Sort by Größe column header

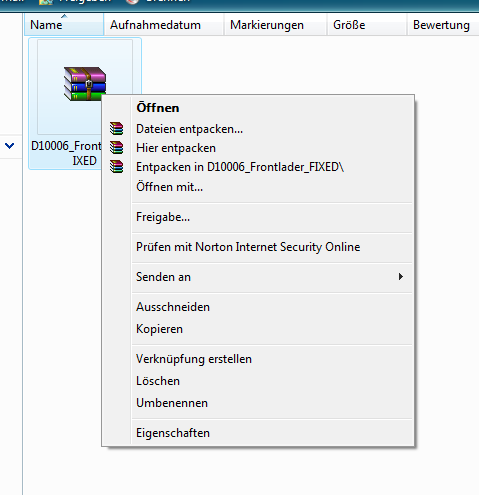coord(366,25)
